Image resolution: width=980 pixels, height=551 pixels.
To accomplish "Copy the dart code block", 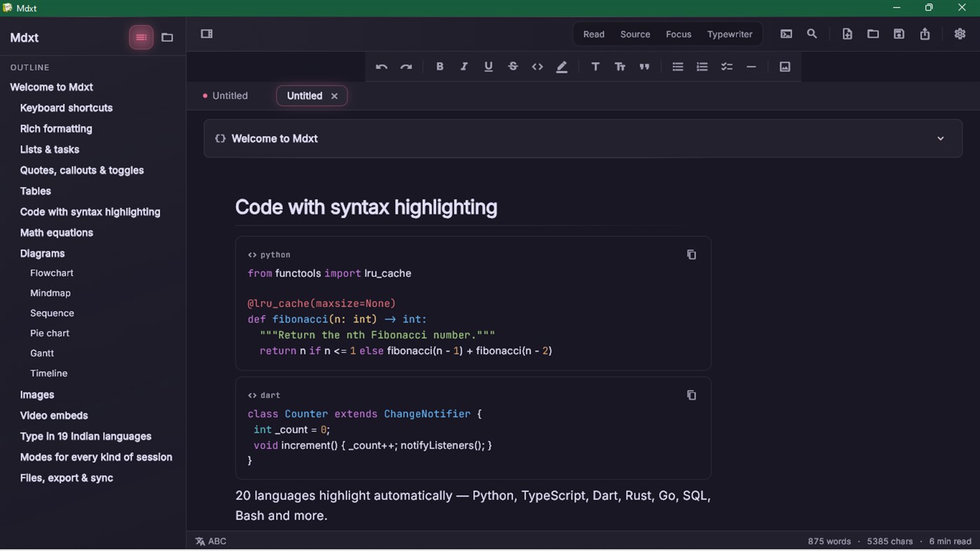I will click(x=691, y=396).
